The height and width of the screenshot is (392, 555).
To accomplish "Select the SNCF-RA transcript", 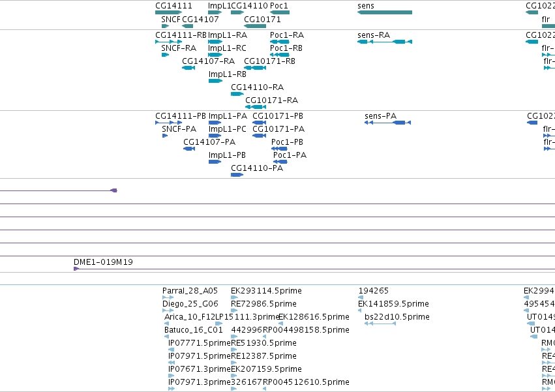I will point(165,55).
